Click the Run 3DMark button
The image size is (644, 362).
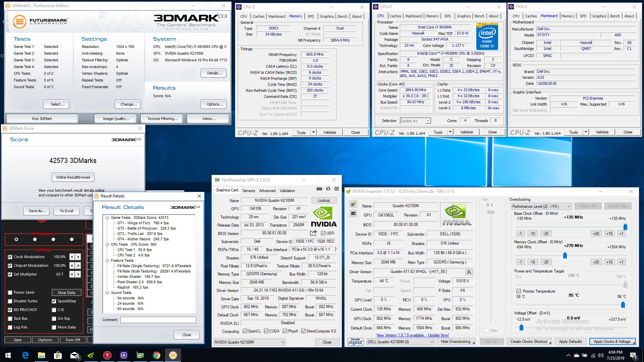tap(42, 119)
